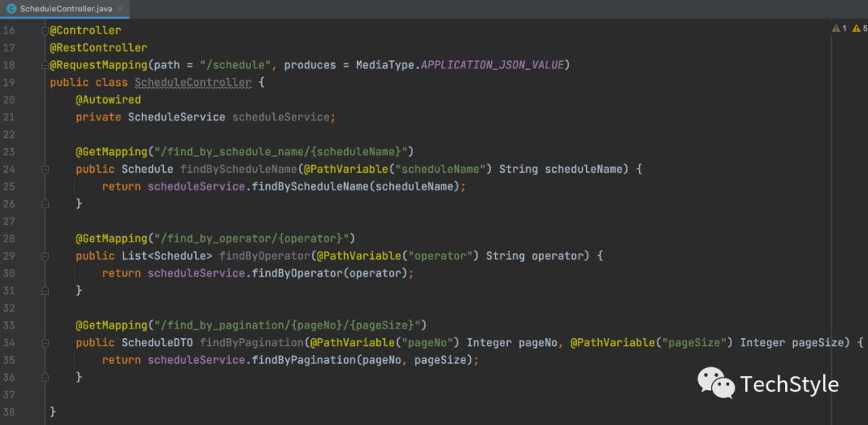Click line number 22 in the gutter
Viewport: 868px width, 425px height.
click(9, 134)
